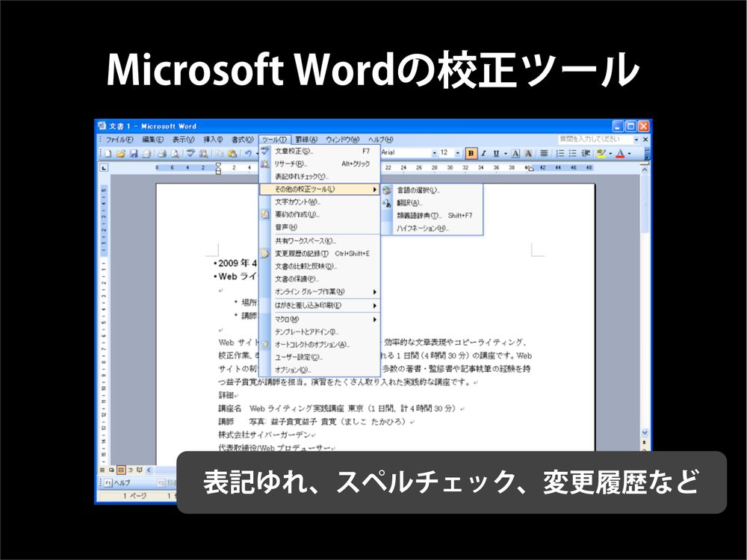Expand the マクロ submenu
The height and width of the screenshot is (560, 747).
point(319,319)
